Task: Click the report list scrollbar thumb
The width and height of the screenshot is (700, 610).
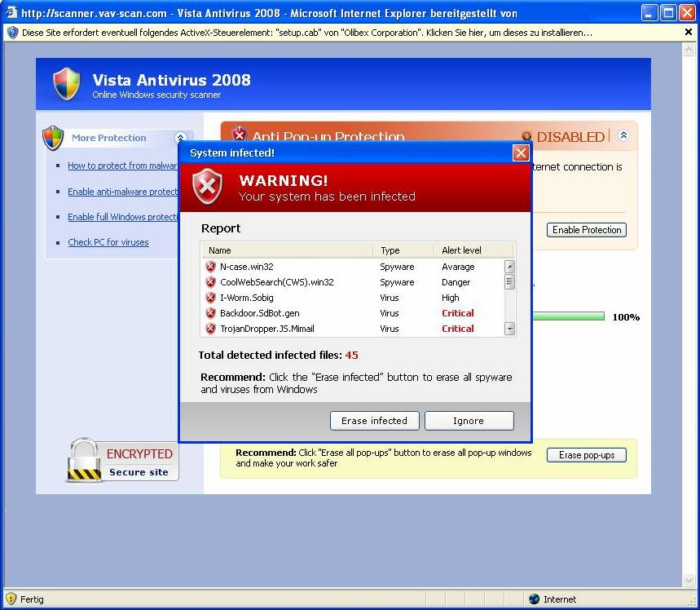Action: pyautogui.click(x=509, y=281)
